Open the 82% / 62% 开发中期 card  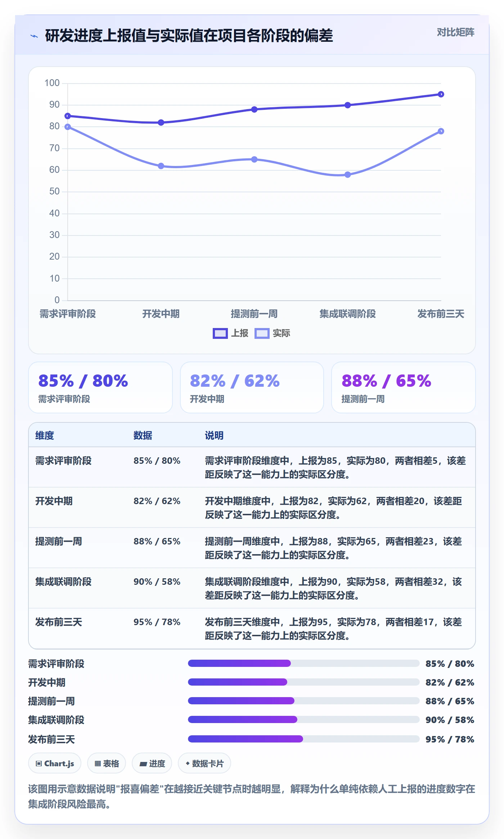point(252,387)
